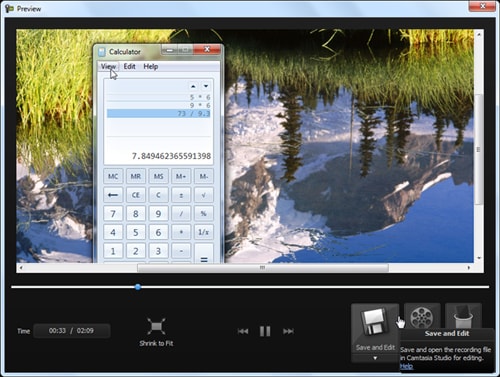Screen dimensions: 500x377
Task: Click the division button in Calculator
Action: 181,214
